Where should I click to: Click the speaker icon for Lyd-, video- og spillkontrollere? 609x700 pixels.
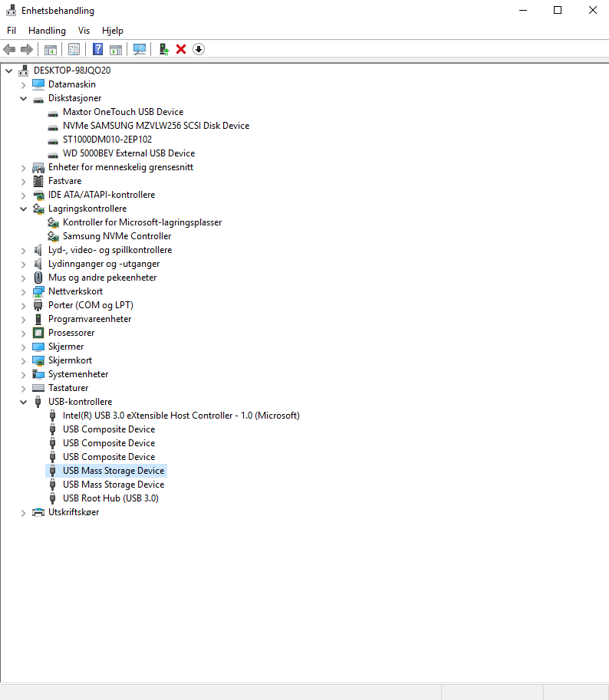tap(38, 250)
